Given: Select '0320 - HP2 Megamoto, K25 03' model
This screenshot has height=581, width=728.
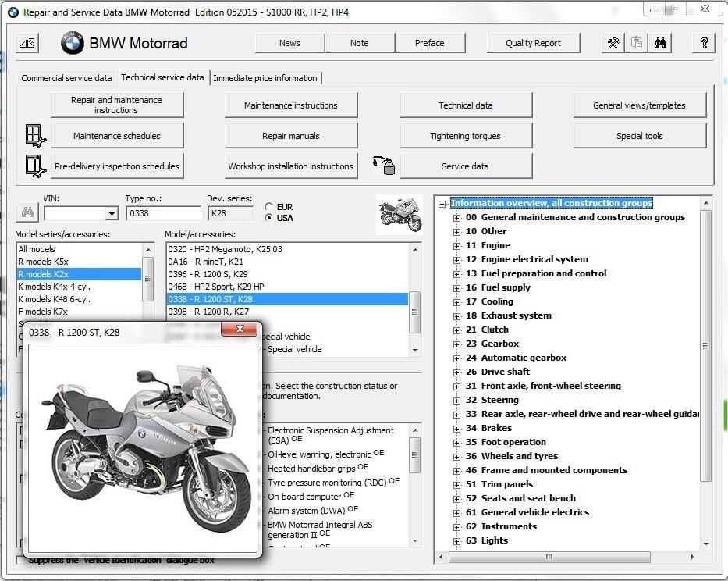Looking at the screenshot, I should click(287, 249).
